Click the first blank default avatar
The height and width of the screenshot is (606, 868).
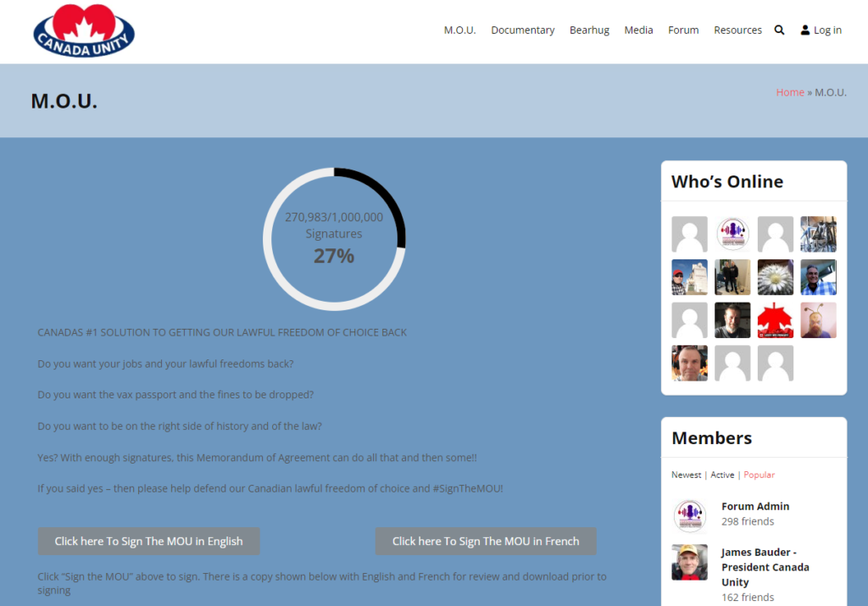[x=689, y=234]
